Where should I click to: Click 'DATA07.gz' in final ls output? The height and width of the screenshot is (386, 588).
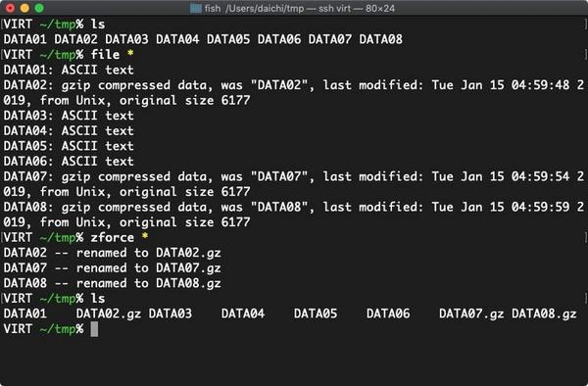pos(471,314)
